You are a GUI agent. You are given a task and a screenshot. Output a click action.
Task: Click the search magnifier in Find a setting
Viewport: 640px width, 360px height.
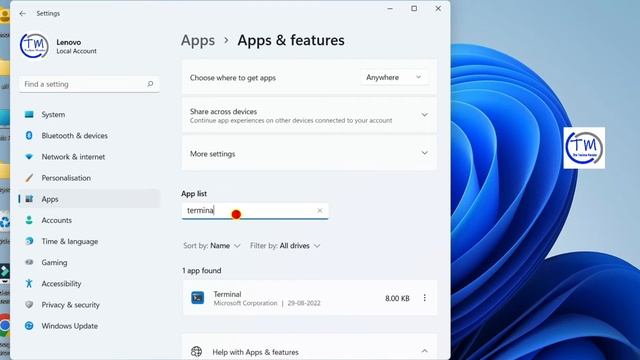click(x=150, y=84)
